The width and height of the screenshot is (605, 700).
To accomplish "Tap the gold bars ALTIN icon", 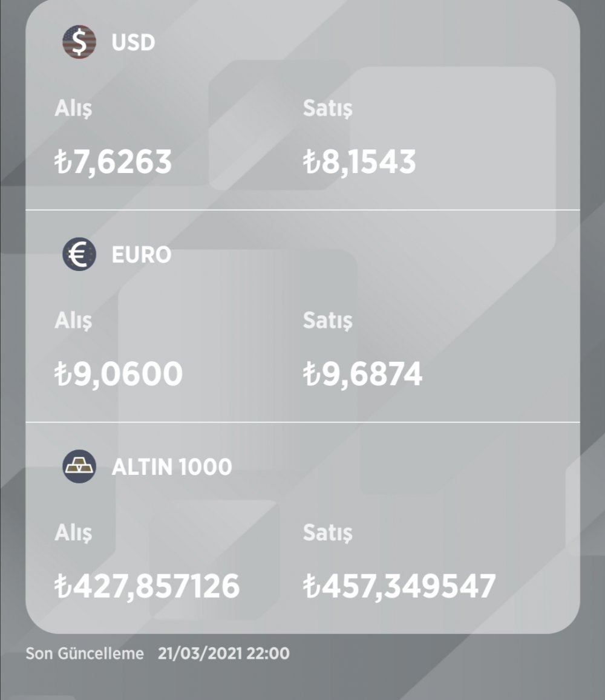I will (x=79, y=466).
